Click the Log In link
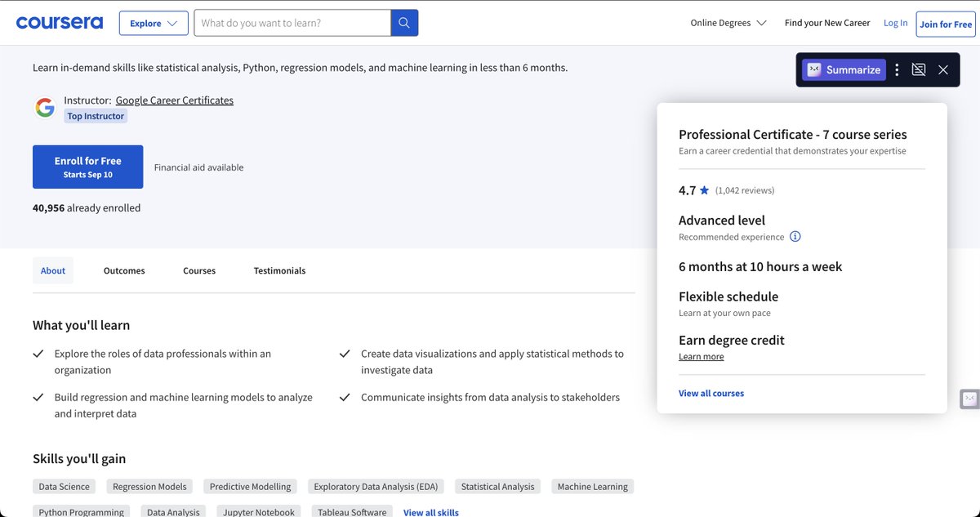Image resolution: width=980 pixels, height=517 pixels. (895, 23)
